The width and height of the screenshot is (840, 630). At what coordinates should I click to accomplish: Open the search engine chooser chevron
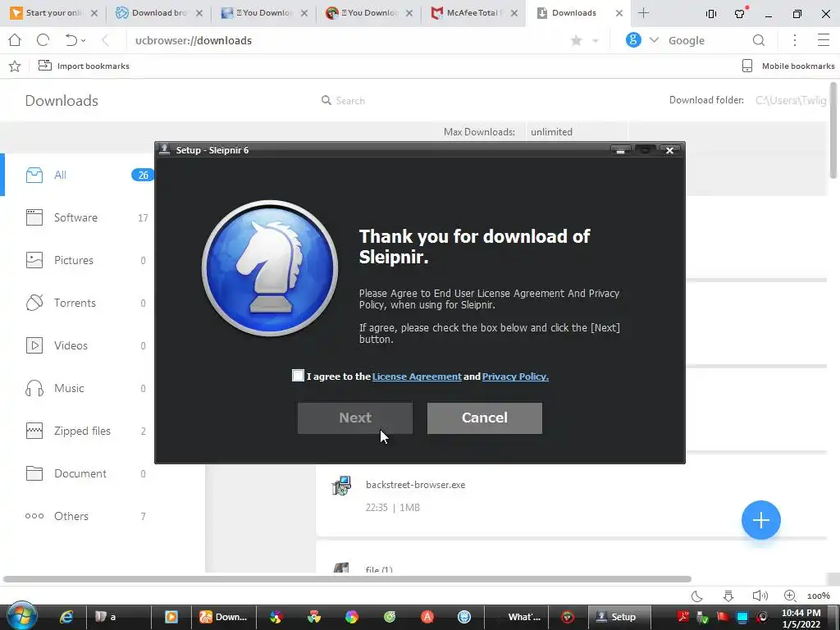coord(654,40)
